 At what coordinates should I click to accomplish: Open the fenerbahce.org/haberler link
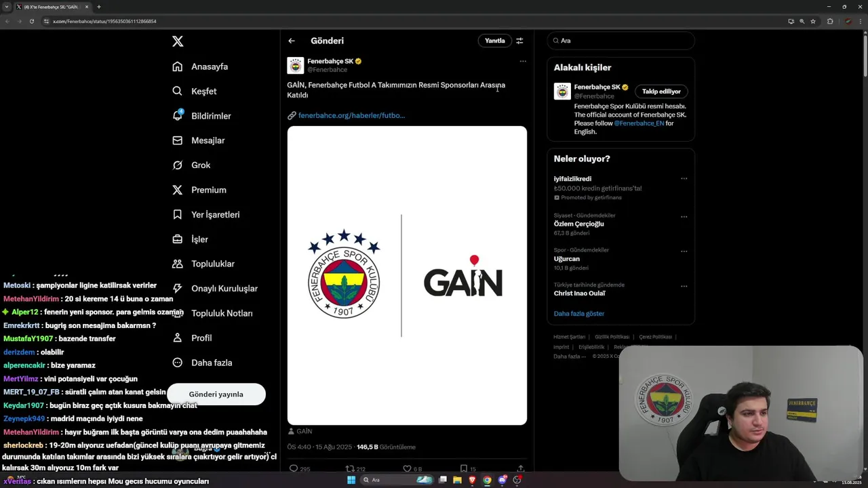pyautogui.click(x=351, y=115)
